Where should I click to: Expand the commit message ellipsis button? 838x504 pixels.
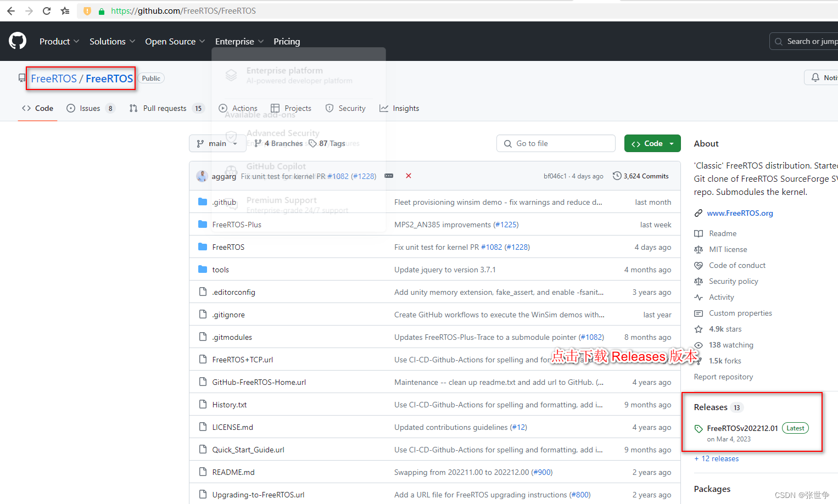(x=389, y=176)
